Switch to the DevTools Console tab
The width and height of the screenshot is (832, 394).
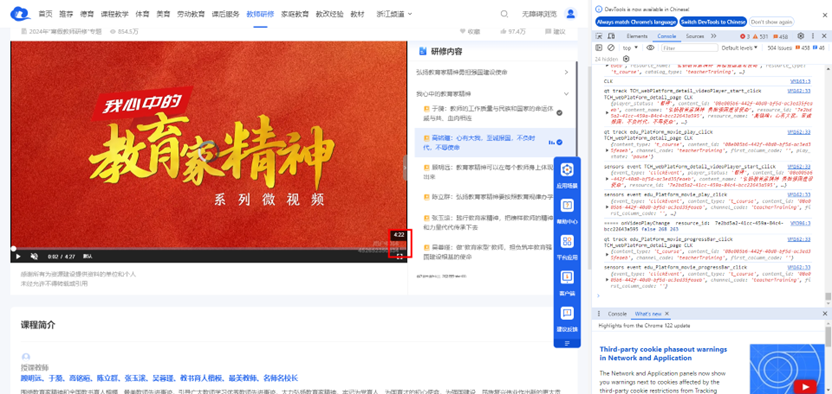666,36
